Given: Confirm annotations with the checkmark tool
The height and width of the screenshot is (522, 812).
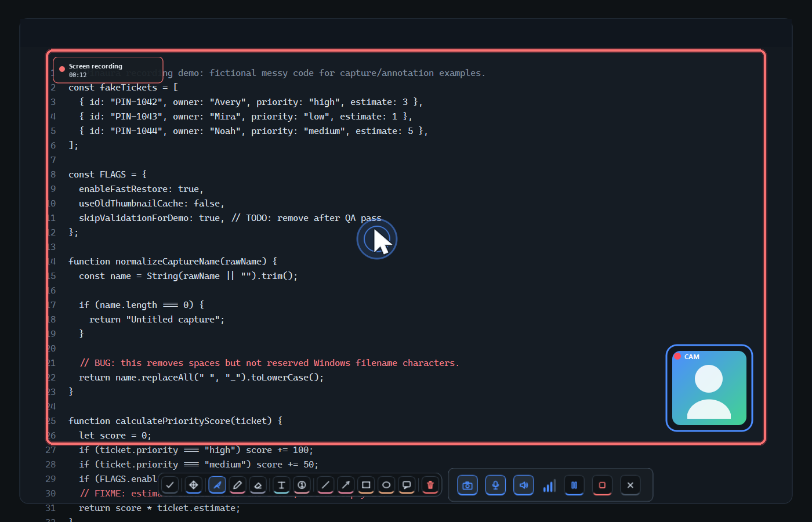Looking at the screenshot, I should 170,485.
